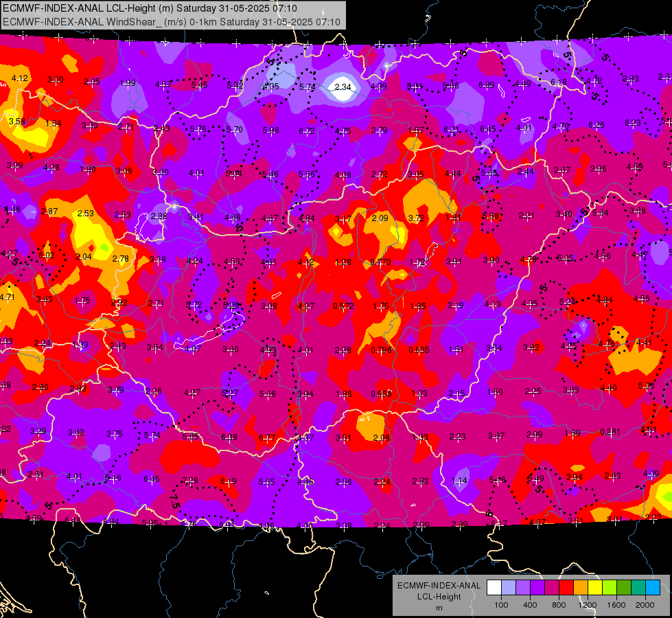Image resolution: width=672 pixels, height=618 pixels.
Task: Click the grid value 6.77
Action: pyautogui.click(x=267, y=438)
